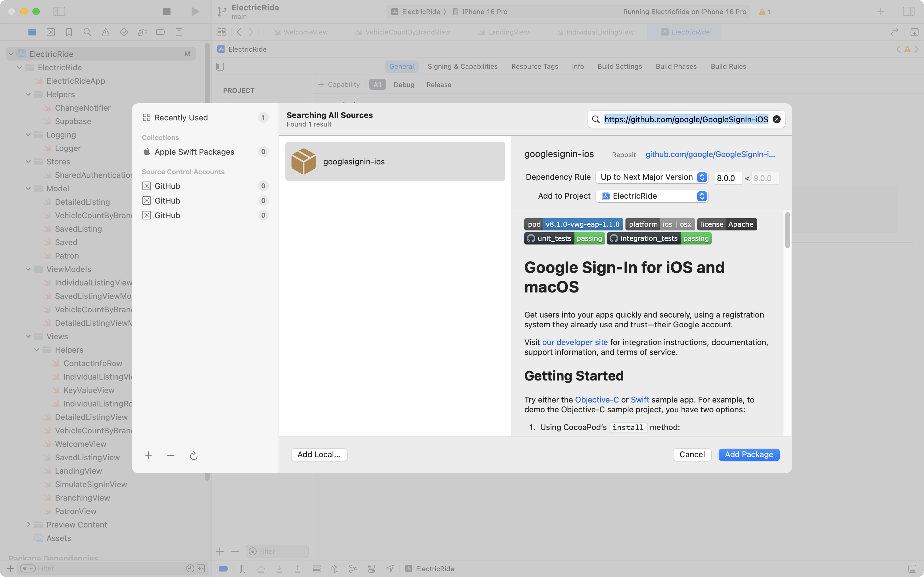
Task: Click the README scrollbar thumb
Action: point(787,230)
